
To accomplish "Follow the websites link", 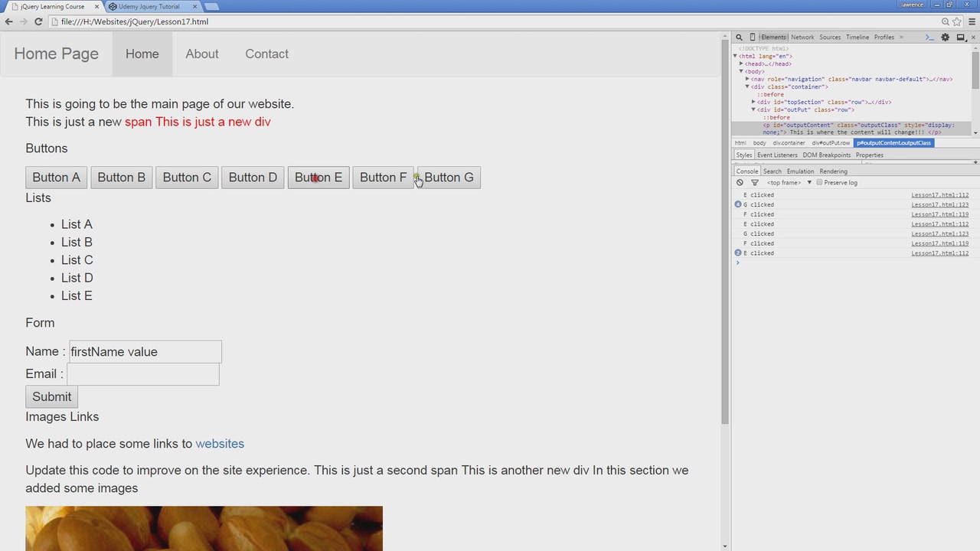I will point(220,444).
